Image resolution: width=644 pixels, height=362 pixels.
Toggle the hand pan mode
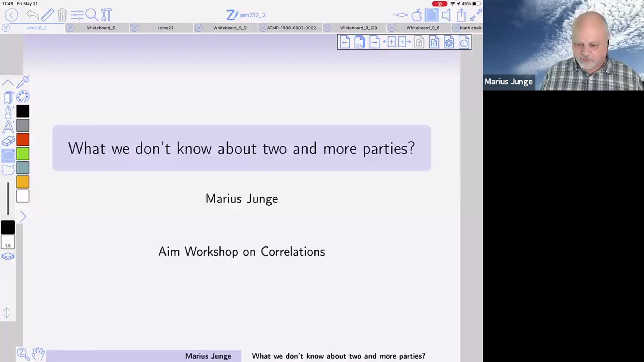pos(38,354)
